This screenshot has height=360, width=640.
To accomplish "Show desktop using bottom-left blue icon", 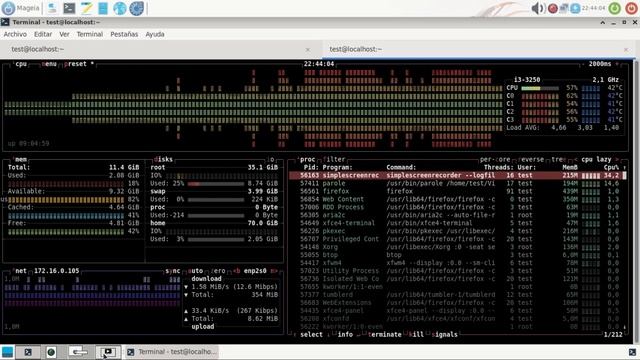I will click(x=7, y=352).
